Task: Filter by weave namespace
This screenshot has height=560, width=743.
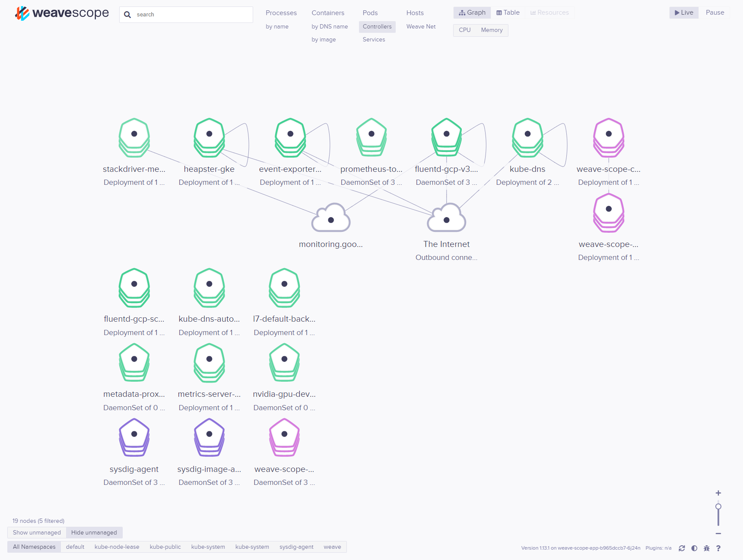Action: pyautogui.click(x=332, y=547)
